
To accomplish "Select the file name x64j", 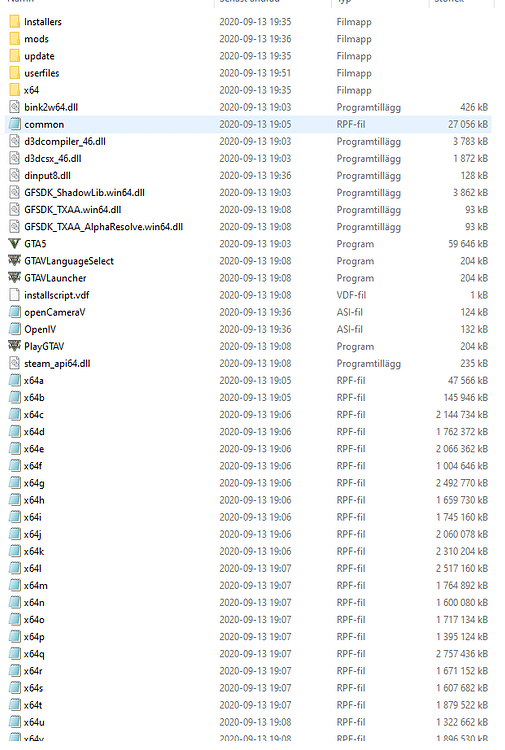I will coord(33,534).
